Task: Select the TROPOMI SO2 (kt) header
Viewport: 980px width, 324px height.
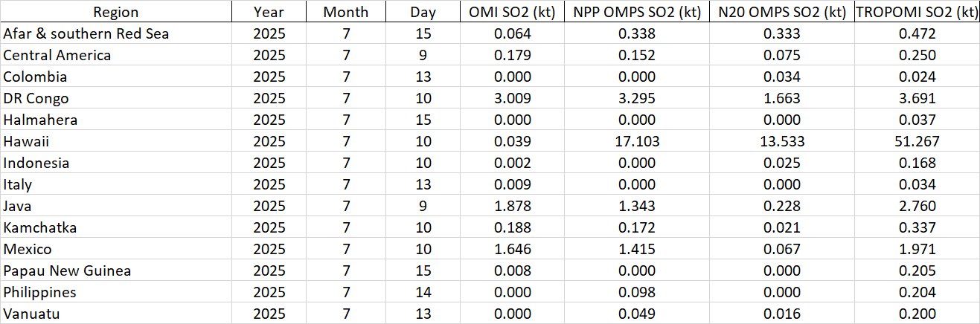Action: 915,12
